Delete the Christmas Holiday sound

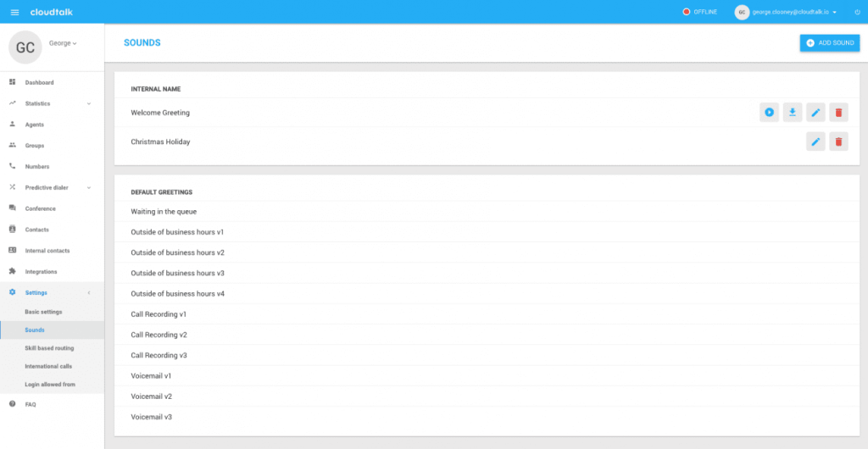pyautogui.click(x=838, y=141)
